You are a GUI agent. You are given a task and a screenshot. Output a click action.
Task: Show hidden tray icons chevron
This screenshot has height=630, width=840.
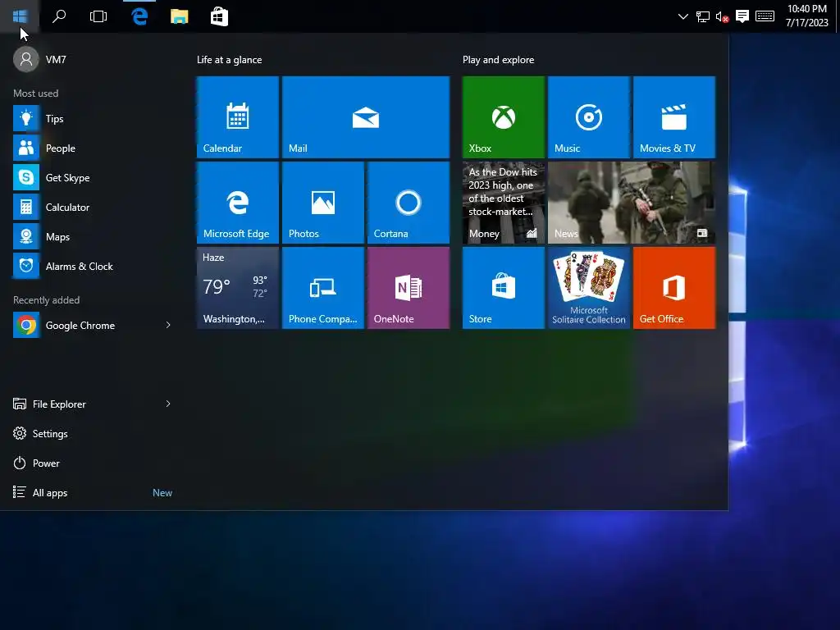pyautogui.click(x=683, y=16)
